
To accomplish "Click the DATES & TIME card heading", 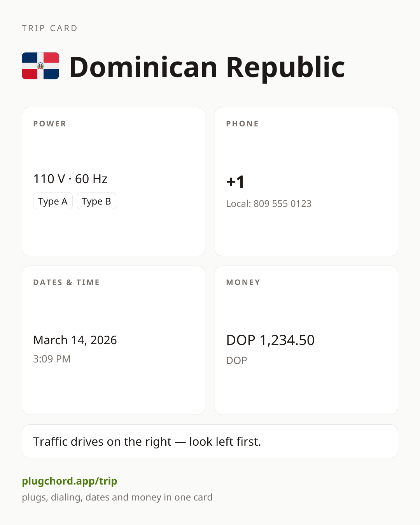I will (x=66, y=282).
